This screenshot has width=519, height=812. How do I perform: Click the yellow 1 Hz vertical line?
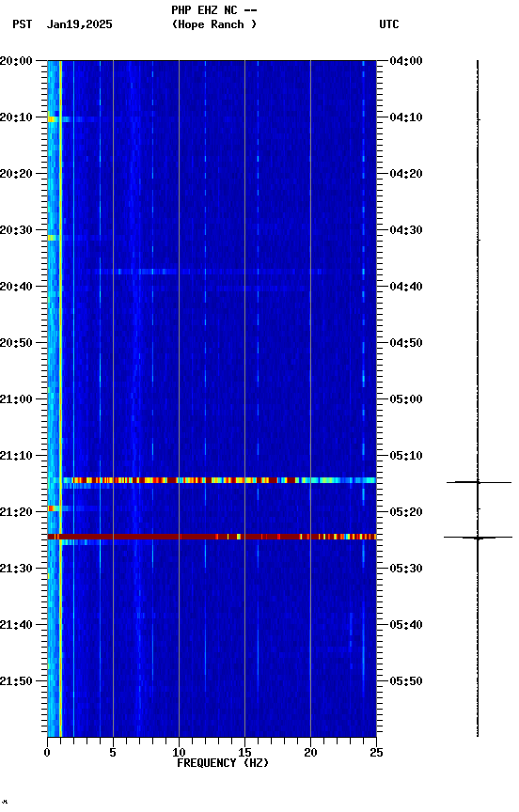click(x=60, y=398)
